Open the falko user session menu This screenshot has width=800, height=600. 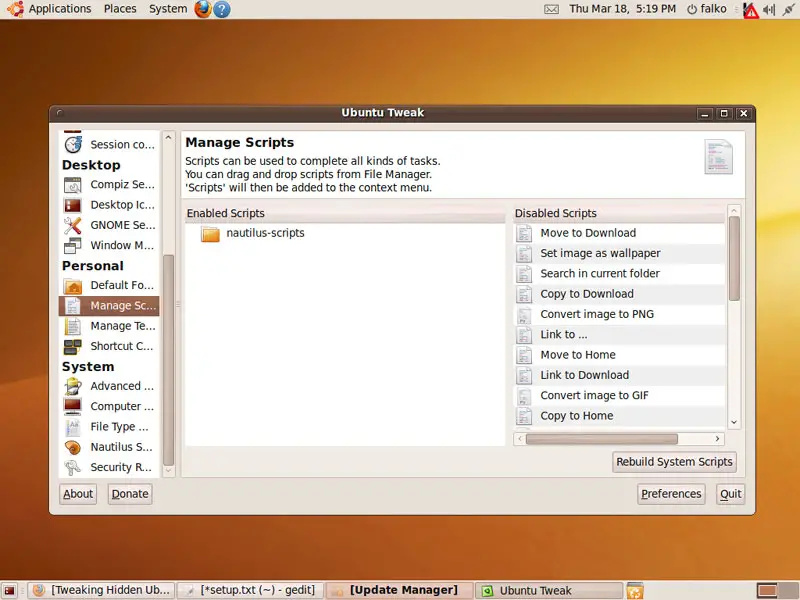(x=707, y=9)
